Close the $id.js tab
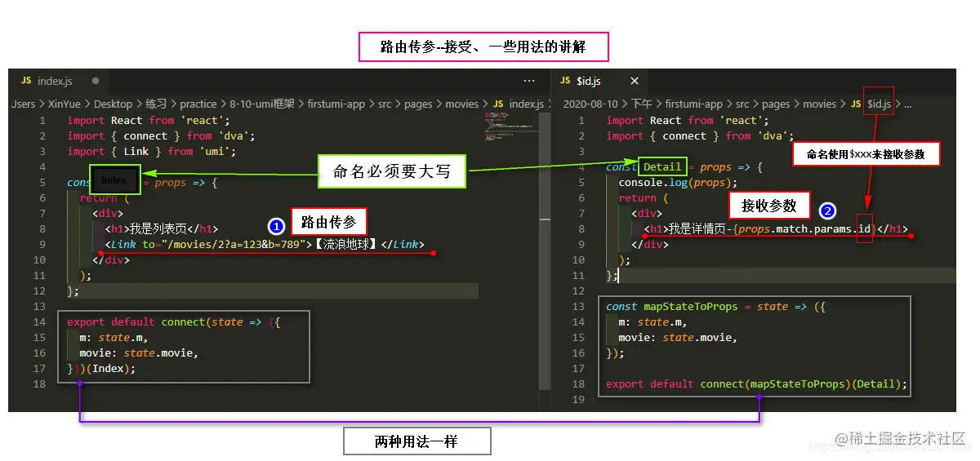Screen dimensions: 980x461 click(635, 81)
